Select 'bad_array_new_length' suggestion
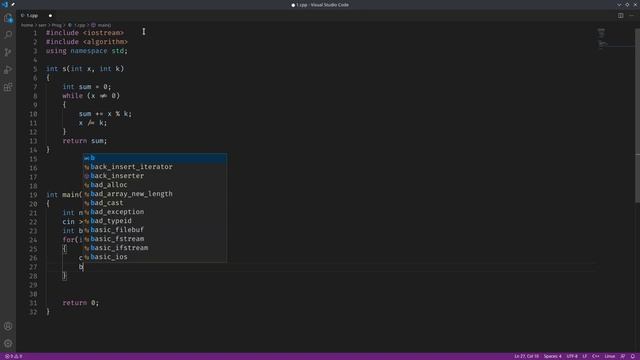This screenshot has height=360, width=640. (x=155, y=194)
